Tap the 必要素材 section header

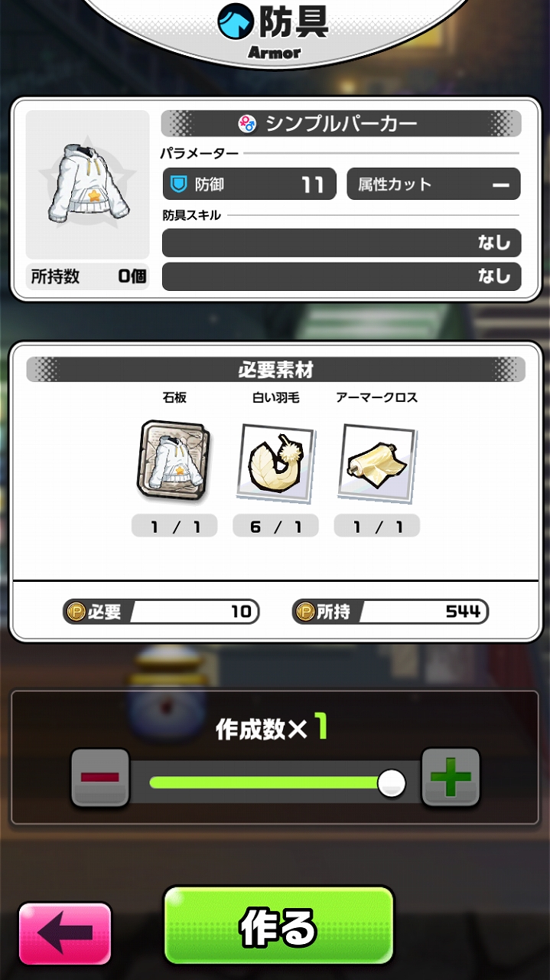pyautogui.click(x=275, y=370)
